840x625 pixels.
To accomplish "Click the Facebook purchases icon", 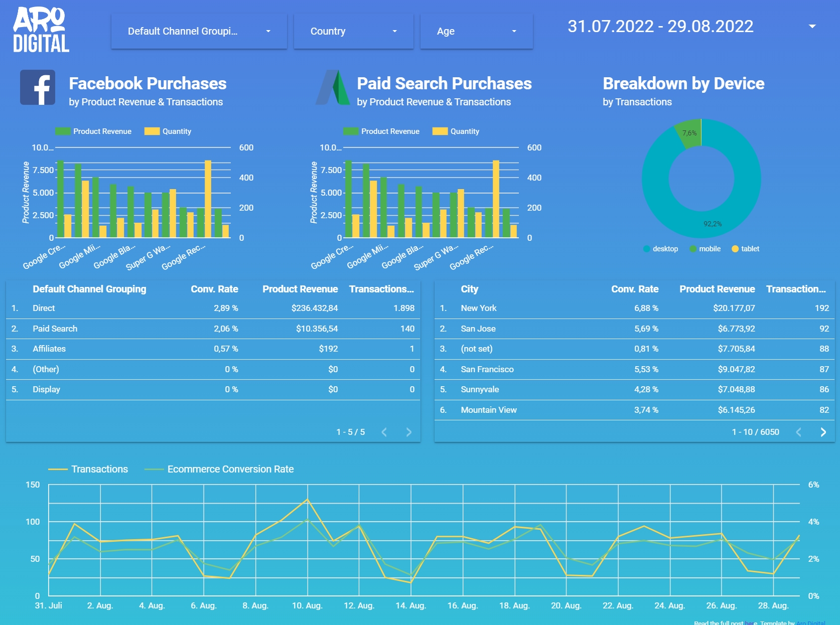I will pyautogui.click(x=38, y=88).
